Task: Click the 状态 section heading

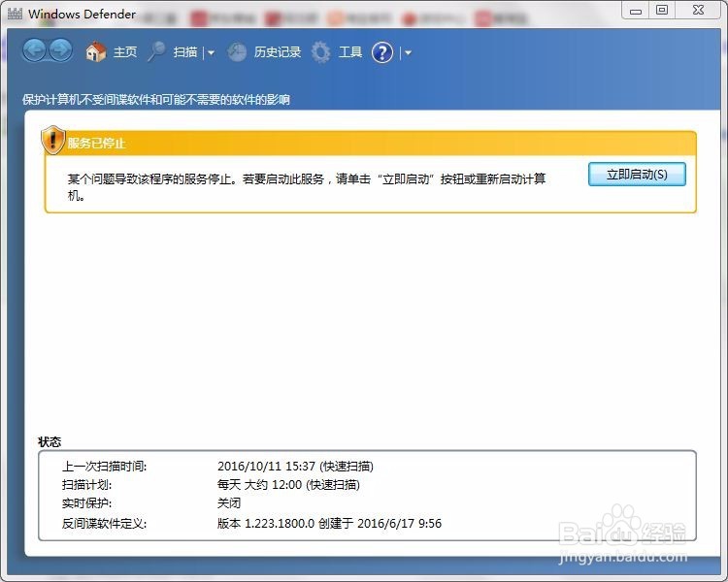Action: tap(50, 442)
